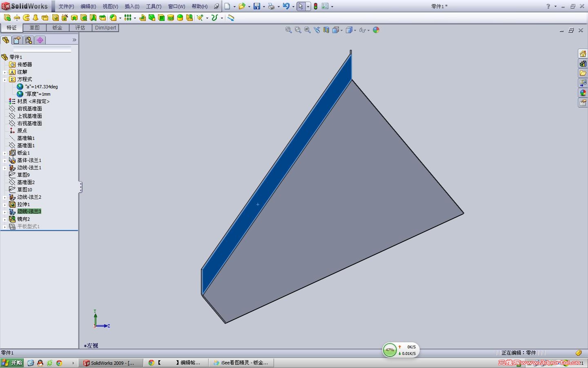Select equation "a"=147.334deg
This screenshot has width=588, height=368.
pos(41,87)
